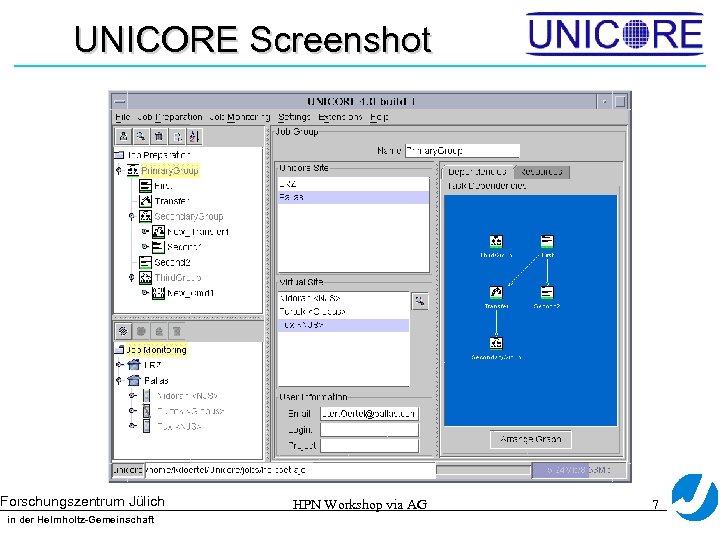The height and width of the screenshot is (540, 720).
Task: Click the third Job Monitoring toolbar icon
Action: [x=159, y=331]
